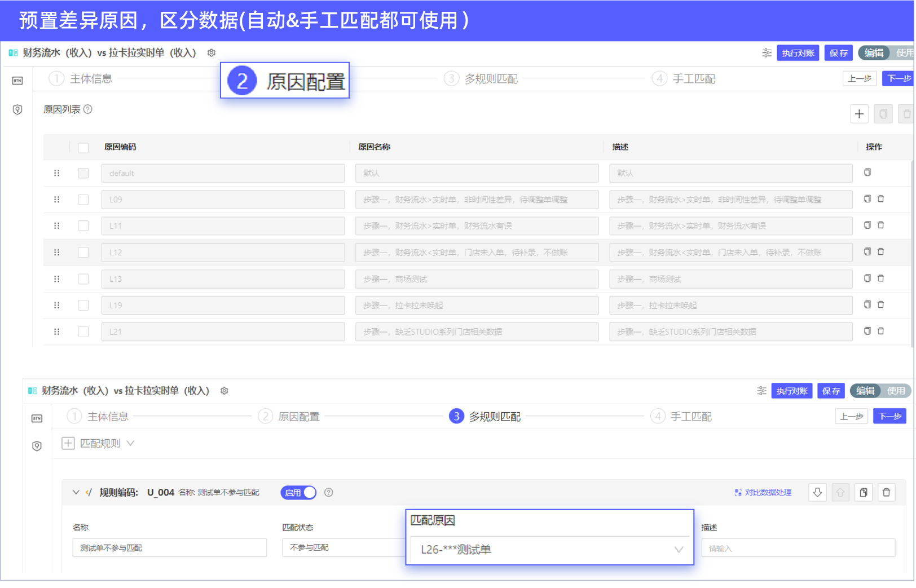This screenshot has height=588, width=916.
Task: Go to the 手工匹配 step in the top wizard
Action: (x=693, y=79)
